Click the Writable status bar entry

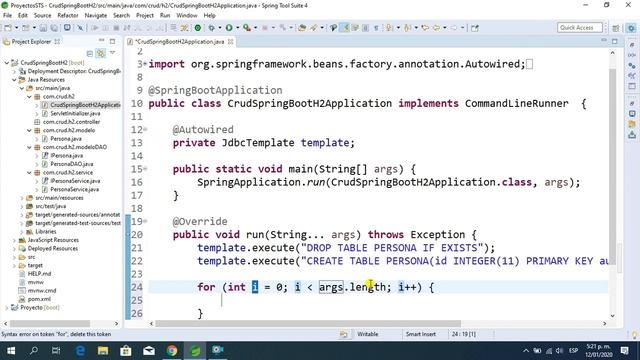pyautogui.click(x=367, y=334)
